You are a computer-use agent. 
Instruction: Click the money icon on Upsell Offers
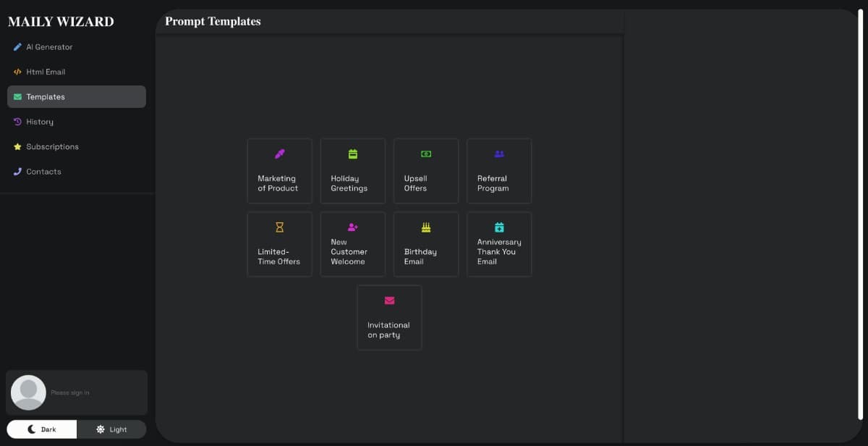point(426,154)
